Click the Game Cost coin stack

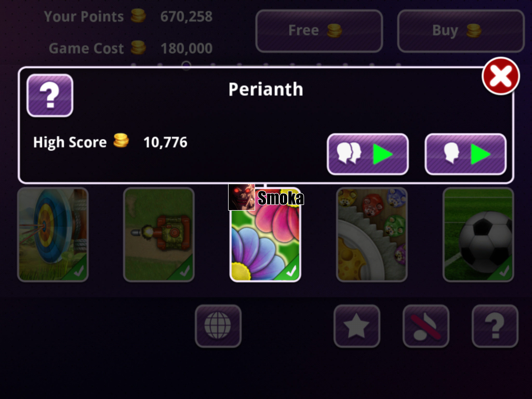tap(138, 48)
